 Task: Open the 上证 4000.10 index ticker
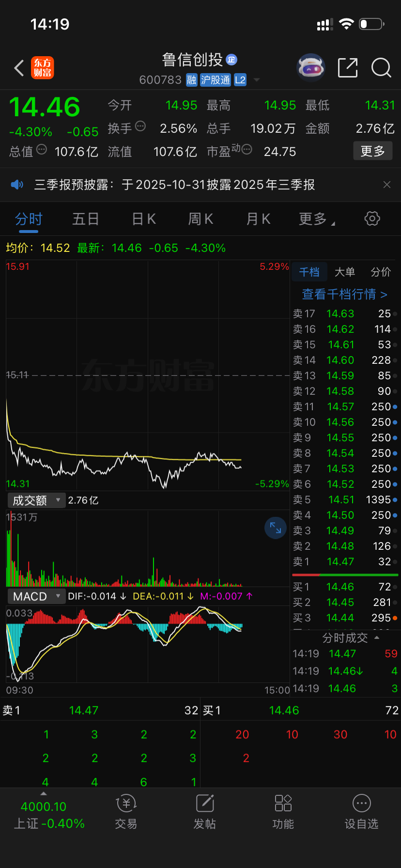(x=49, y=815)
